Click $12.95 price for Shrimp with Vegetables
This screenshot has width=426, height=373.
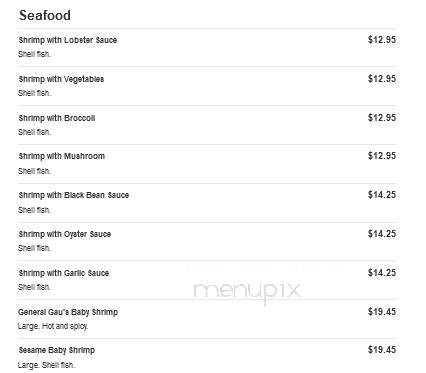pos(382,79)
